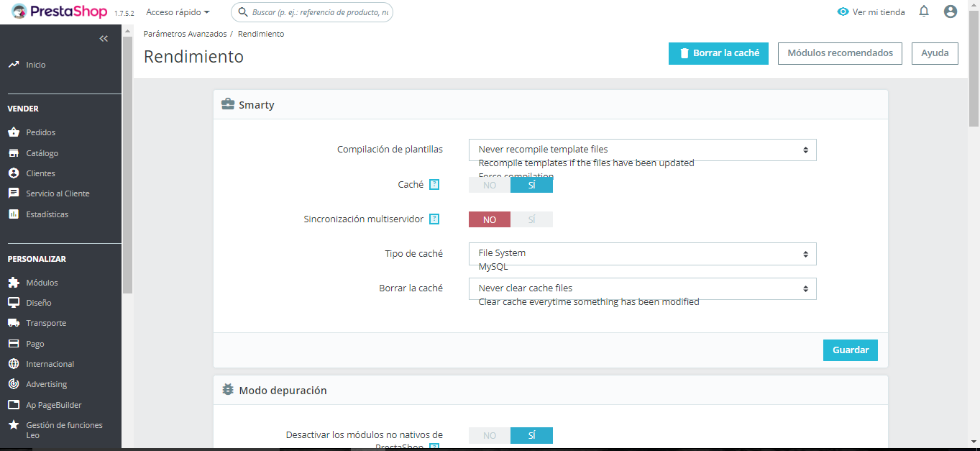Click the Advertising icon
Image resolution: width=980 pixels, height=451 pixels.
[13, 384]
